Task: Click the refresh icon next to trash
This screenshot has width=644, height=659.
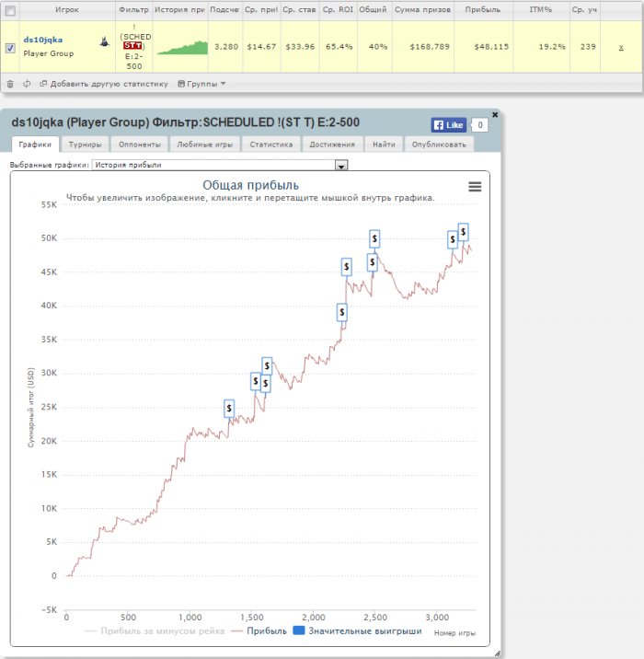Action: point(27,84)
